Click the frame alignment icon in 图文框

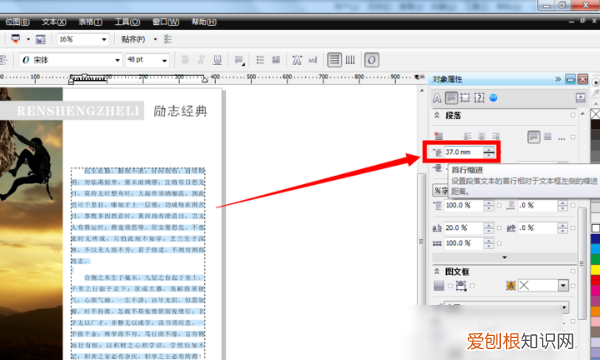click(x=461, y=286)
